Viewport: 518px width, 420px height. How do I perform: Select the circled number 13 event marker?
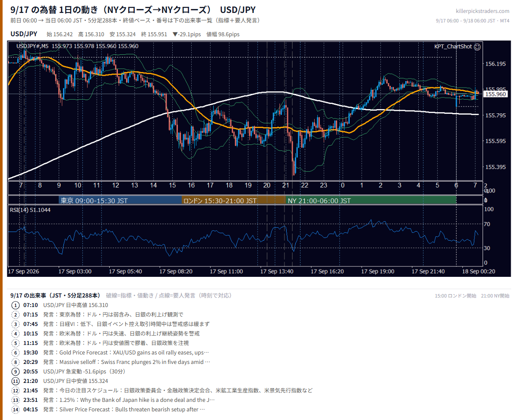pyautogui.click(x=16, y=400)
